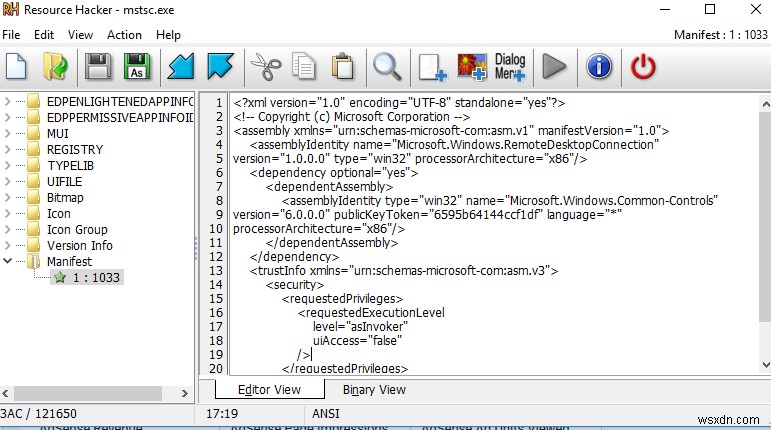Open the Action menu
This screenshot has width=771, height=430.
click(124, 35)
